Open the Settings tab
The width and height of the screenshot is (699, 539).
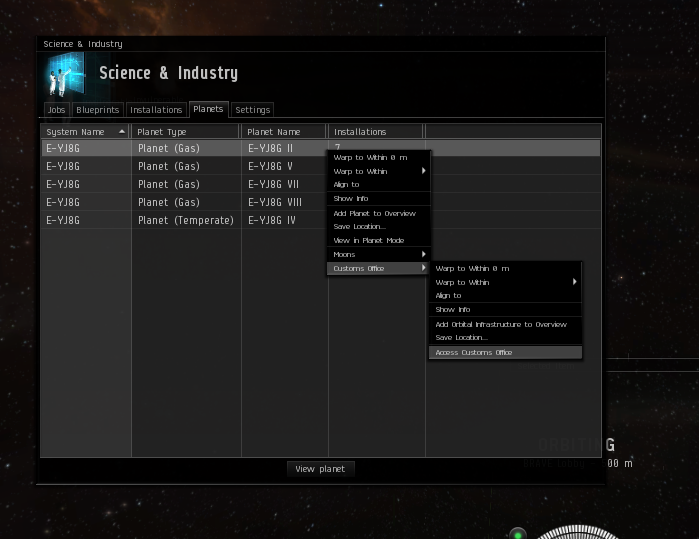[x=253, y=110]
